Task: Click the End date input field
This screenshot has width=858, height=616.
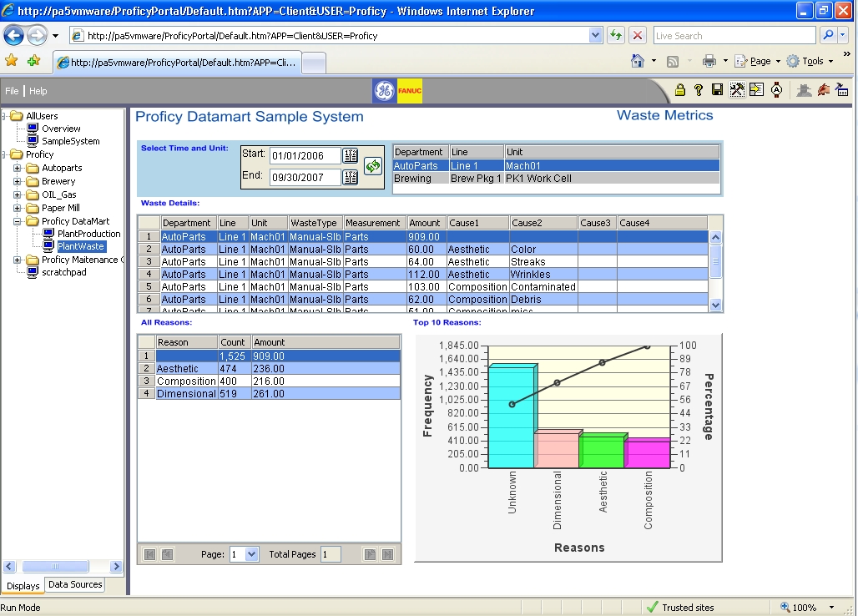Action: click(x=305, y=177)
